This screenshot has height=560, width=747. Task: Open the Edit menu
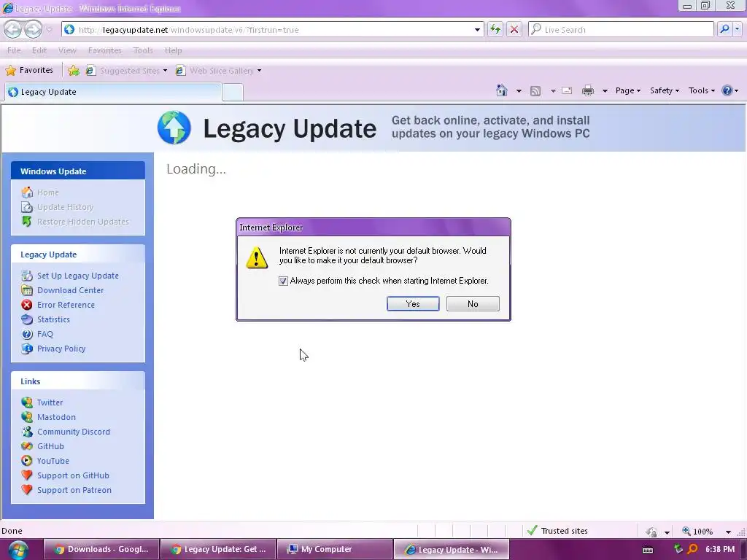[x=39, y=50]
